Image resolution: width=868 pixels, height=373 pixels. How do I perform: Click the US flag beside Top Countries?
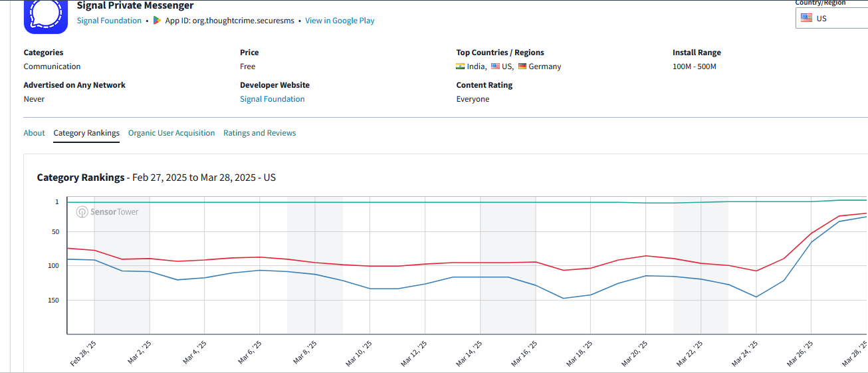tap(495, 66)
